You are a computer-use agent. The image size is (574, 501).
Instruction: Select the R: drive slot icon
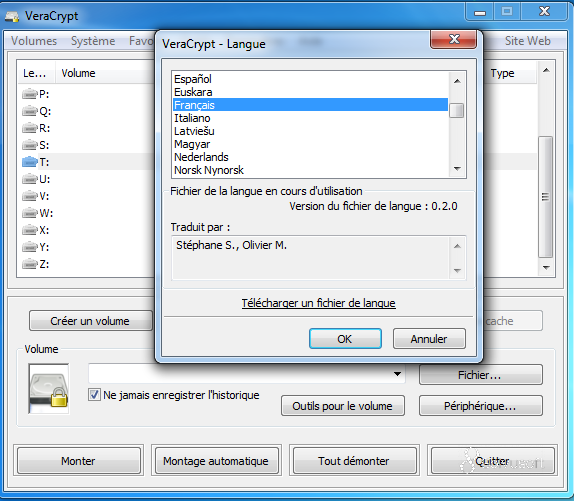tap(30, 128)
